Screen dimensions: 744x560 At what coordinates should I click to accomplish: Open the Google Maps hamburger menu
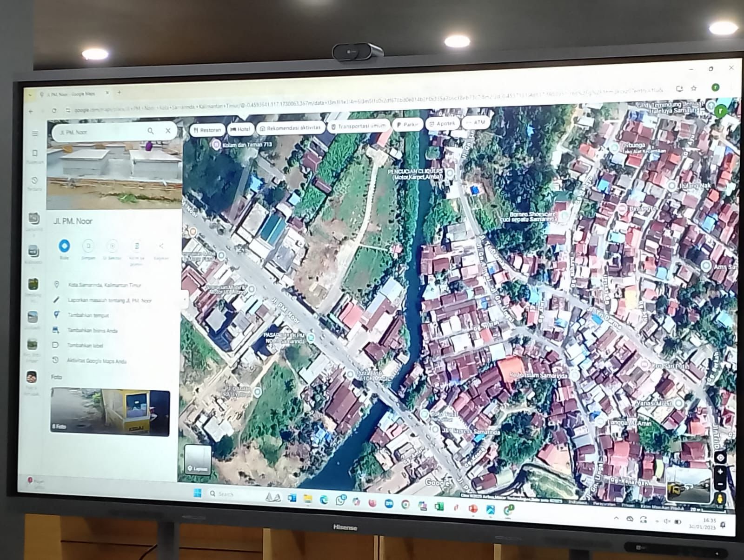35,133
